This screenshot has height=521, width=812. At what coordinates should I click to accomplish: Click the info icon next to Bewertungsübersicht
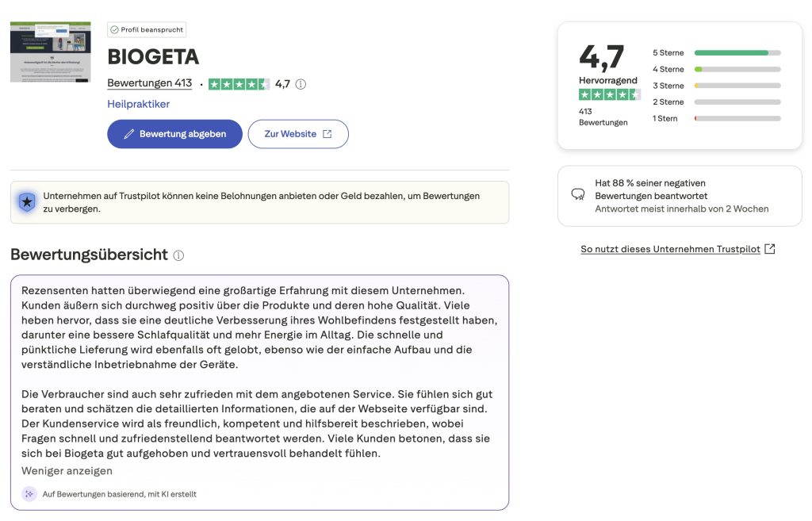(x=178, y=255)
